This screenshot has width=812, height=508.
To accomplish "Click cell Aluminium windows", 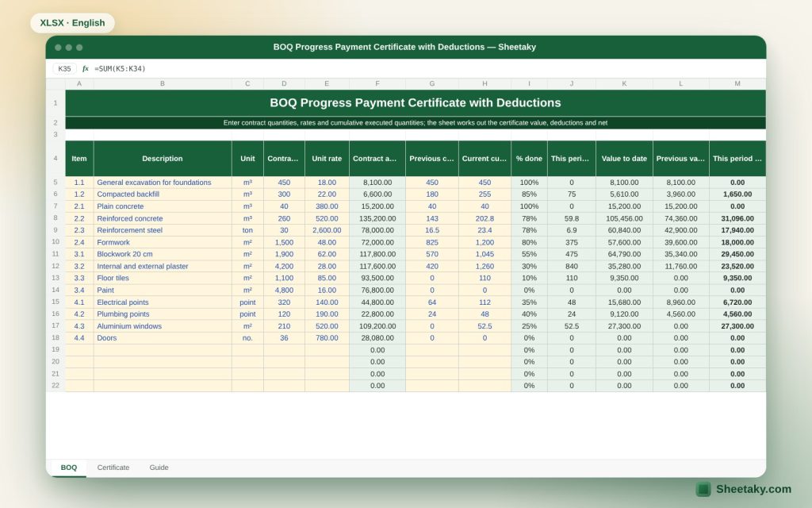I will pyautogui.click(x=163, y=326).
